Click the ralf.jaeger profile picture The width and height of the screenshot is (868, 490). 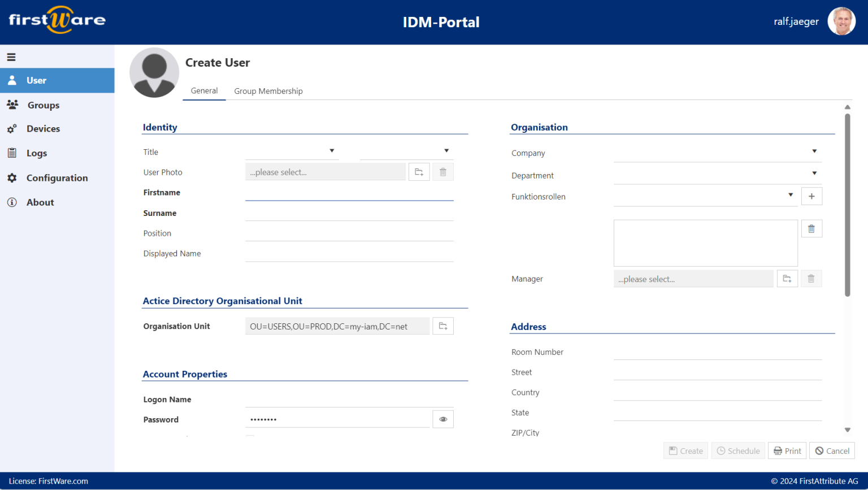[x=841, y=21]
